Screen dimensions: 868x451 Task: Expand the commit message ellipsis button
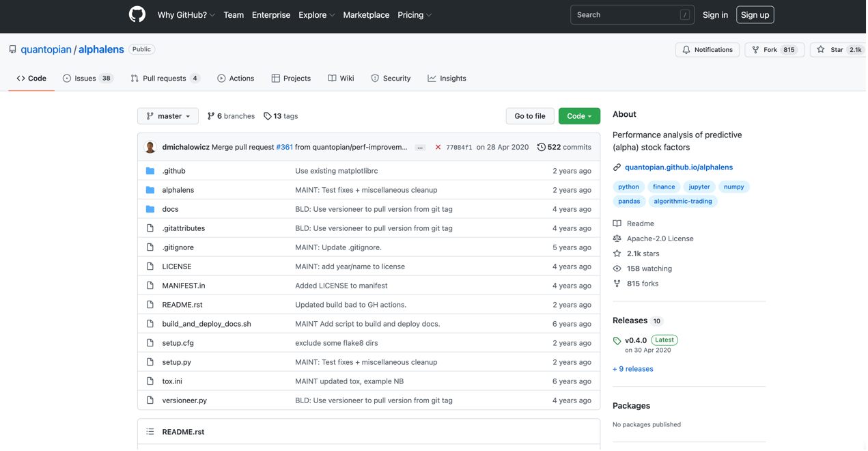pyautogui.click(x=420, y=148)
